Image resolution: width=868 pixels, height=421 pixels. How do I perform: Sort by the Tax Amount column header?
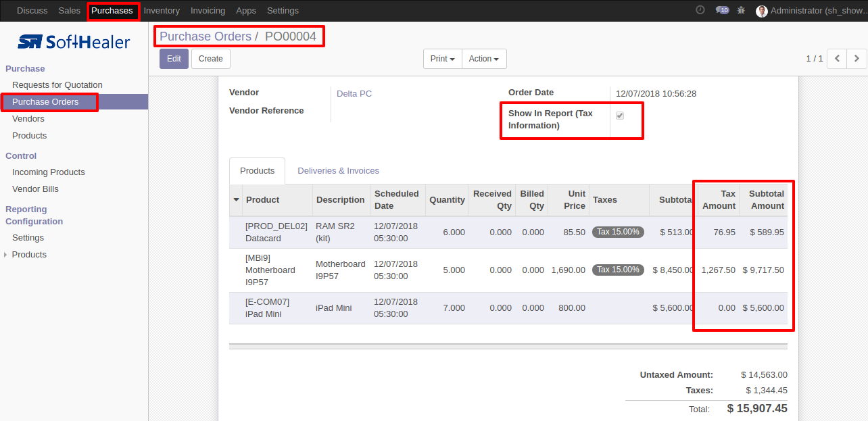point(719,200)
